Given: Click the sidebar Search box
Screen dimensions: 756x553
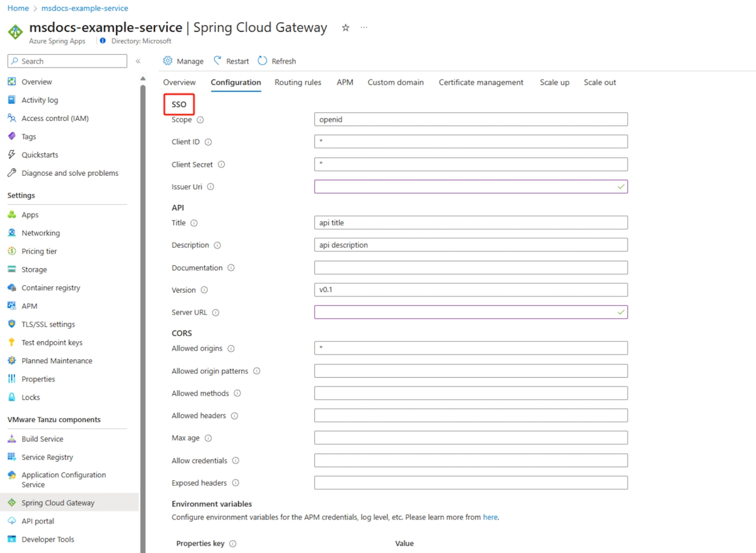Looking at the screenshot, I should pos(67,61).
